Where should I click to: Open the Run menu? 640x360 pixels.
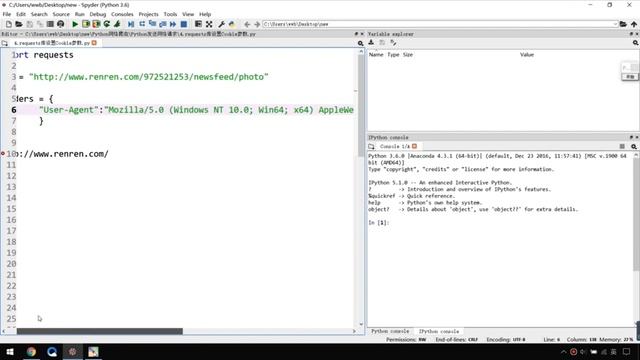[x=80, y=14]
